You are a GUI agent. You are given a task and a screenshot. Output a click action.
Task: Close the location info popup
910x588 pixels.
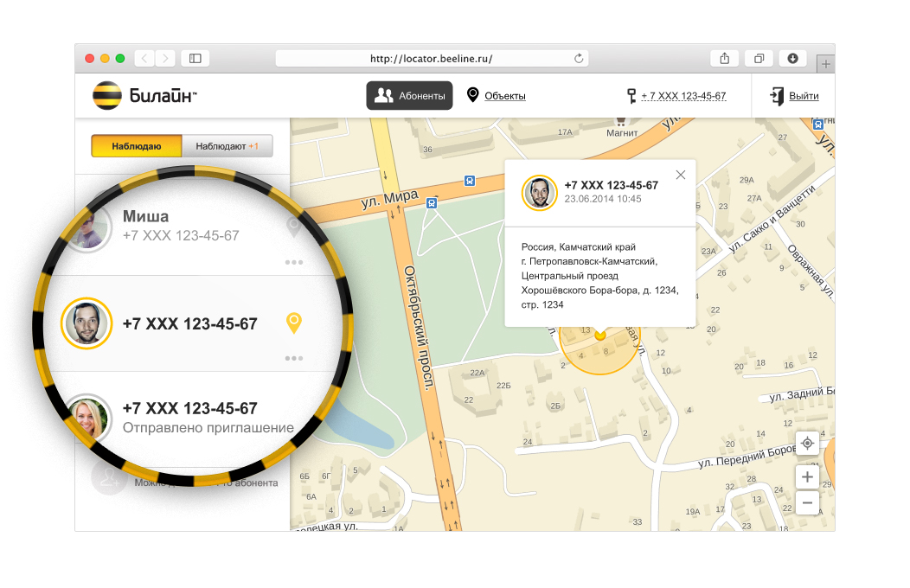681,175
